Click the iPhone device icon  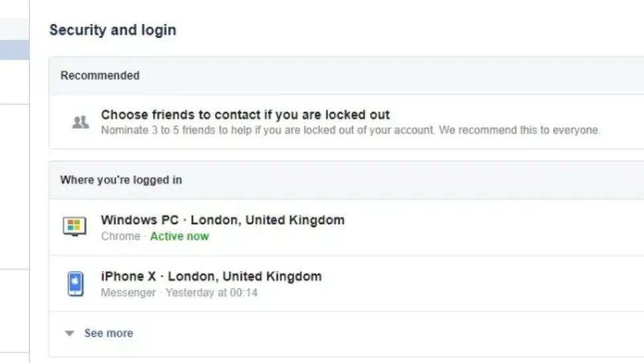click(x=75, y=284)
